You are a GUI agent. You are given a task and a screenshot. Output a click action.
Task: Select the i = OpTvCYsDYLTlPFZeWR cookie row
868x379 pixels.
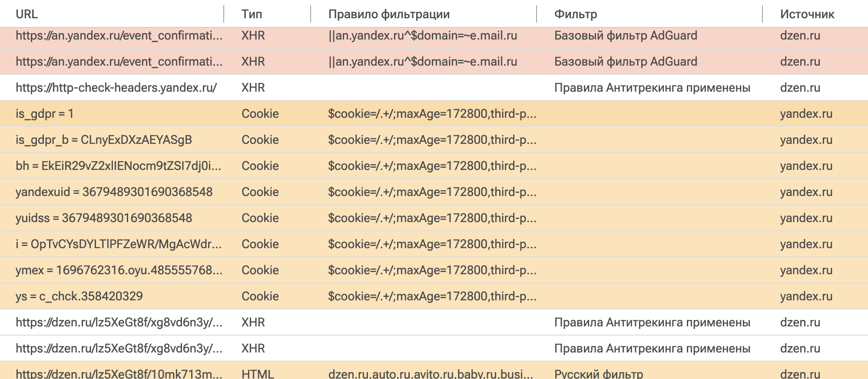(x=122, y=244)
